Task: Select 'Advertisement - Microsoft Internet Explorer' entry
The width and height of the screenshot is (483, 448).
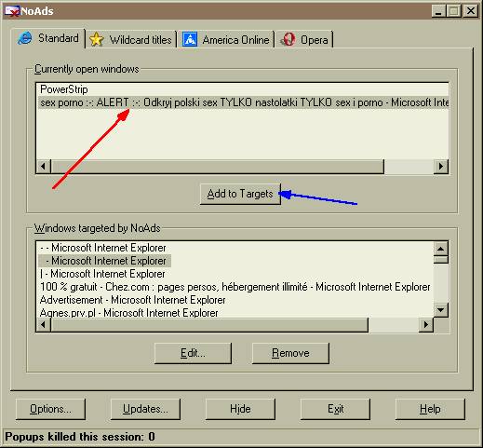Action: click(x=133, y=300)
